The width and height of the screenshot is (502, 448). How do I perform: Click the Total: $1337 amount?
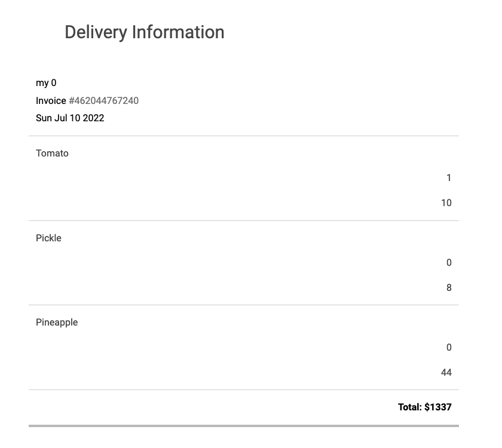(x=424, y=407)
